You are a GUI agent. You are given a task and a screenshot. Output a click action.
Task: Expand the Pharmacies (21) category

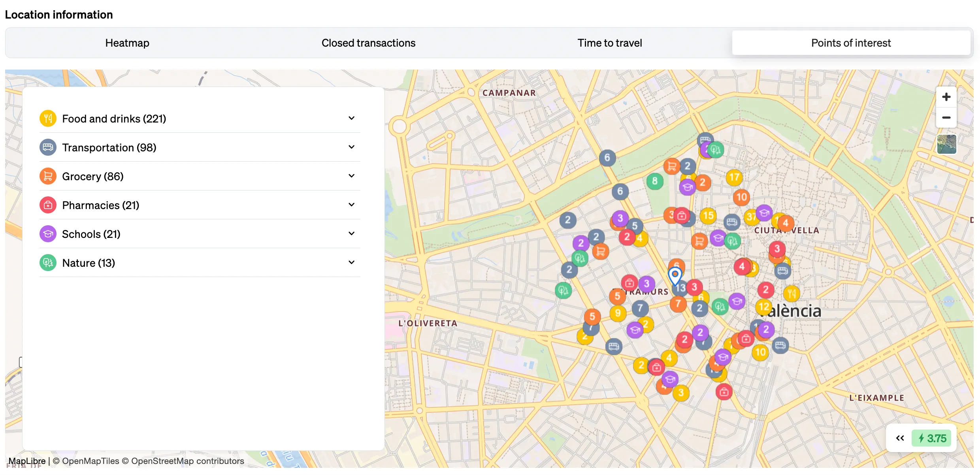pos(351,205)
